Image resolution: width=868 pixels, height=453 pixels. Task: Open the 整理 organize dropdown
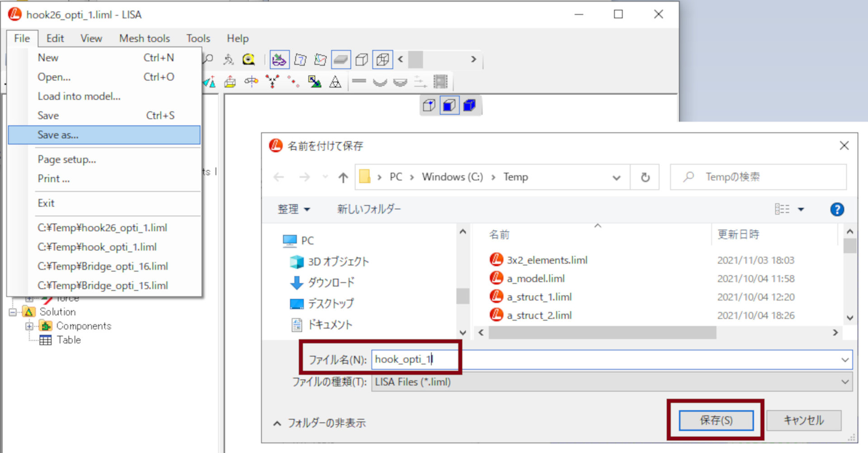pyautogui.click(x=294, y=209)
